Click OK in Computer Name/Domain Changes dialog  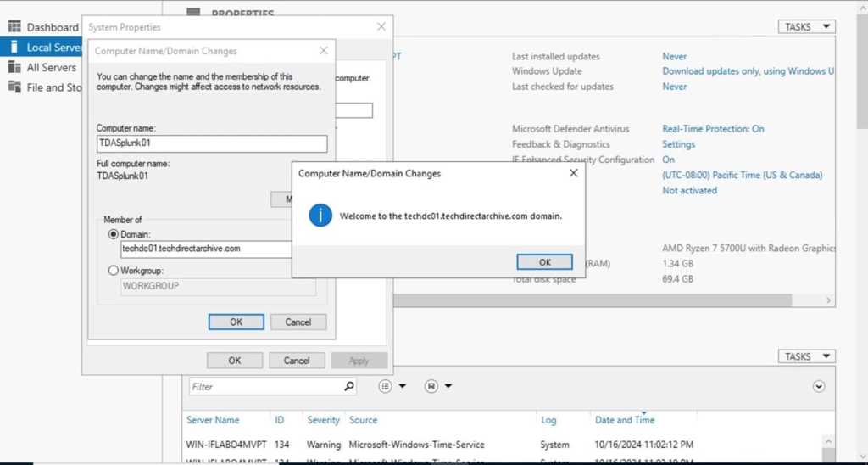[236, 322]
